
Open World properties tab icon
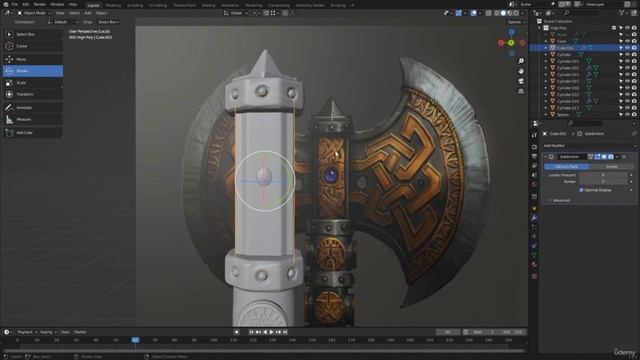534,184
